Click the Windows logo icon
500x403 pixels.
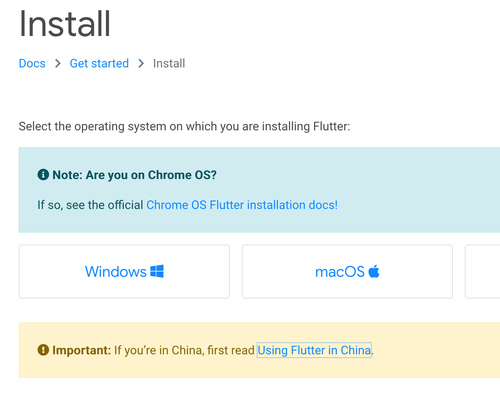(x=157, y=271)
